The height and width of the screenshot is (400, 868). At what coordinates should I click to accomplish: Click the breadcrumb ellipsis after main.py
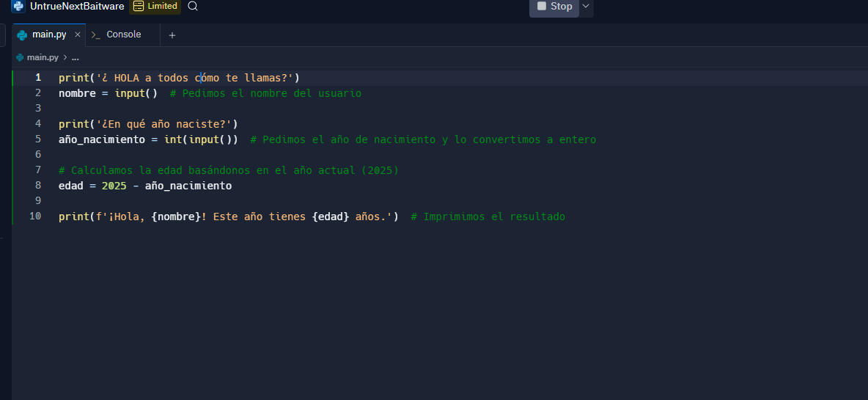click(x=76, y=57)
